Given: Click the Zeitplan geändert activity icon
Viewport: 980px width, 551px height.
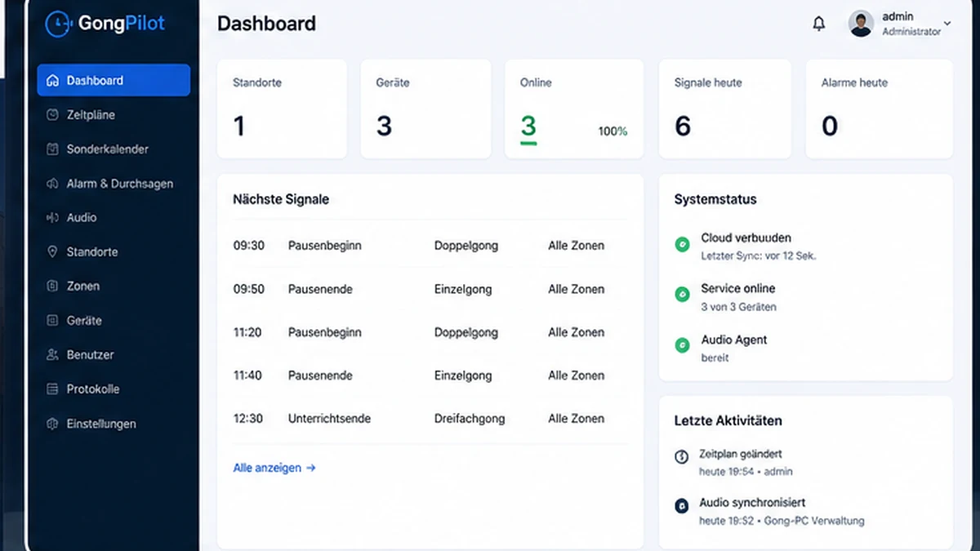Looking at the screenshot, I should coord(682,457).
